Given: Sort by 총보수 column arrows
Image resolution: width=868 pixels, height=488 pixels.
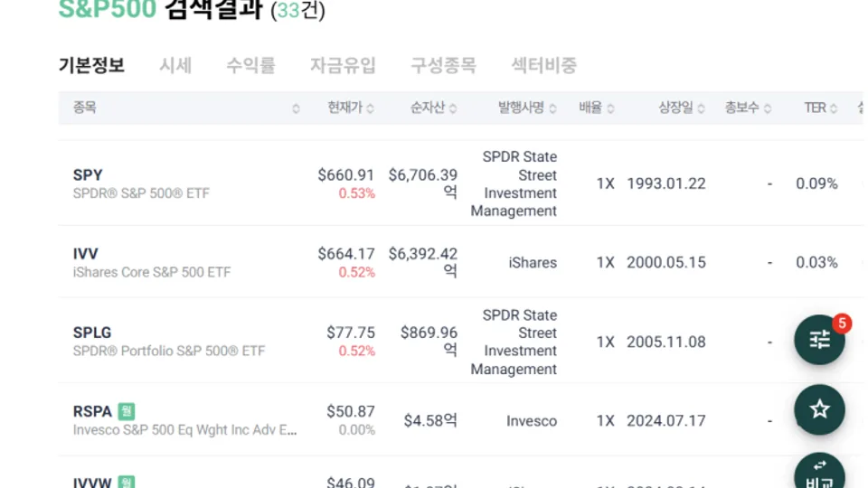Looking at the screenshot, I should pyautogui.click(x=768, y=108).
